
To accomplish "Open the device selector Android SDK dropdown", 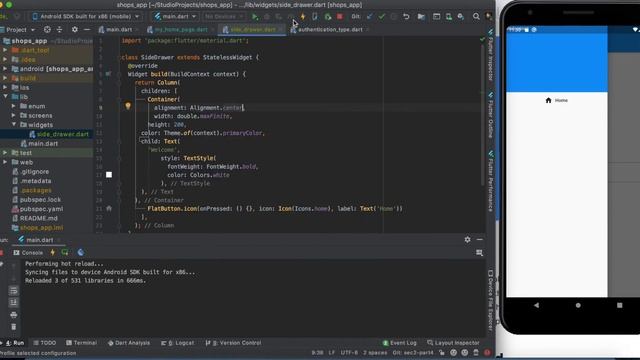I will [86, 17].
